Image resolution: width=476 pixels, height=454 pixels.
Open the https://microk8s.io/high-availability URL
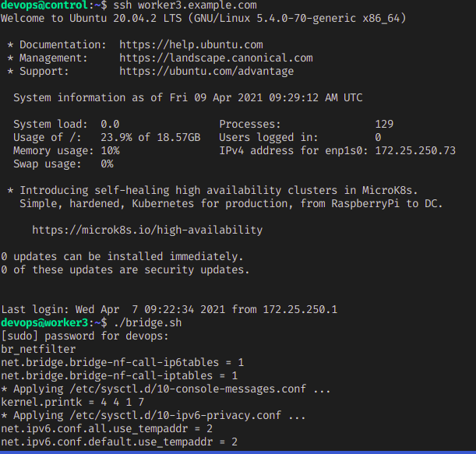147,231
